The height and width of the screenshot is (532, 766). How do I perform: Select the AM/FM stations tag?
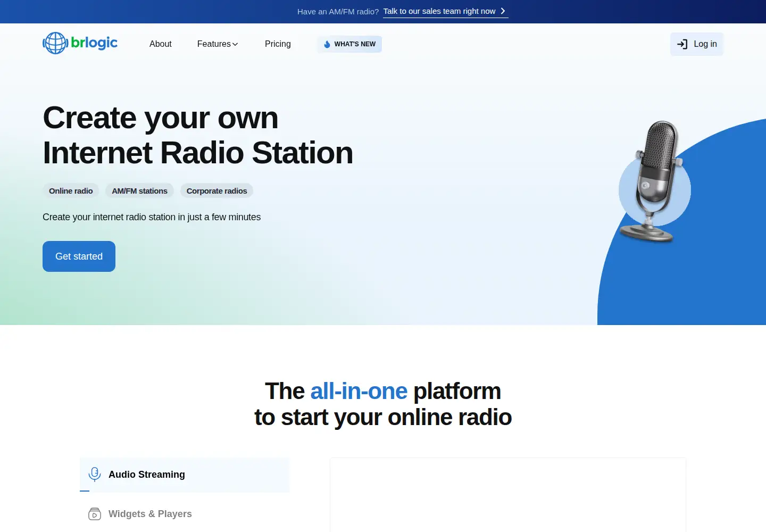coord(139,191)
